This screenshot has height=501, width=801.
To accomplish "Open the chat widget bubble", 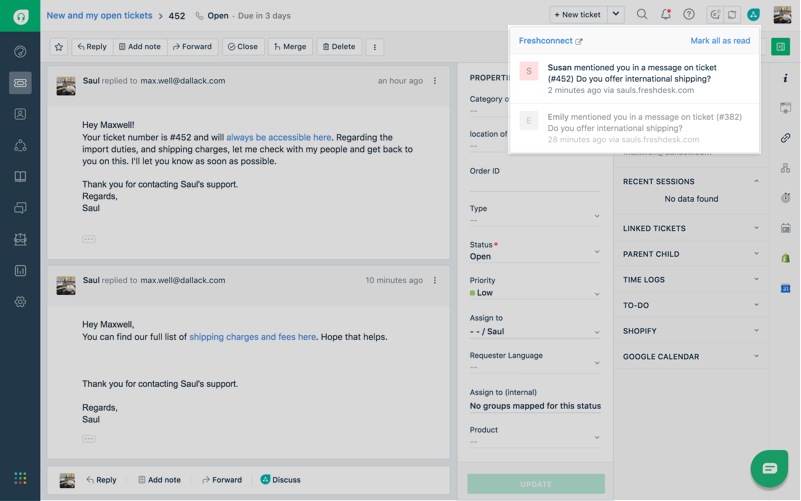I will tap(769, 468).
